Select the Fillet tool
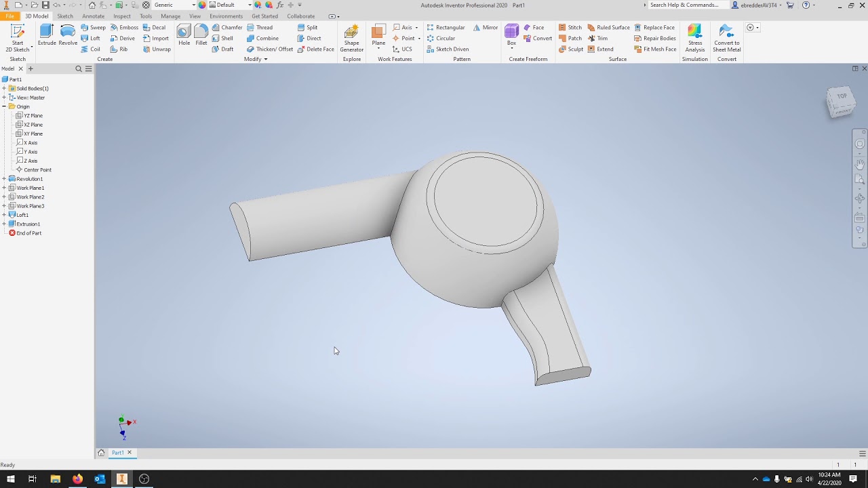Image resolution: width=868 pixels, height=488 pixels. pyautogui.click(x=201, y=35)
